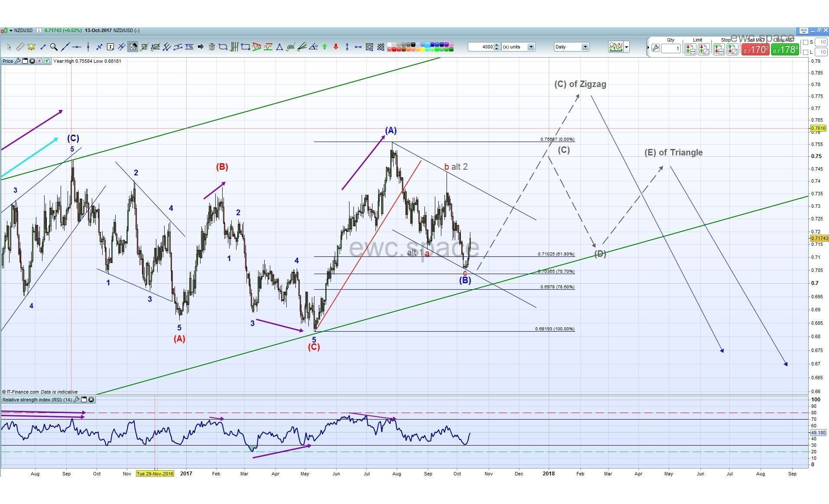Open the (x) units dropdown
Image resolution: width=829 pixels, height=504 pixels.
(x=531, y=47)
